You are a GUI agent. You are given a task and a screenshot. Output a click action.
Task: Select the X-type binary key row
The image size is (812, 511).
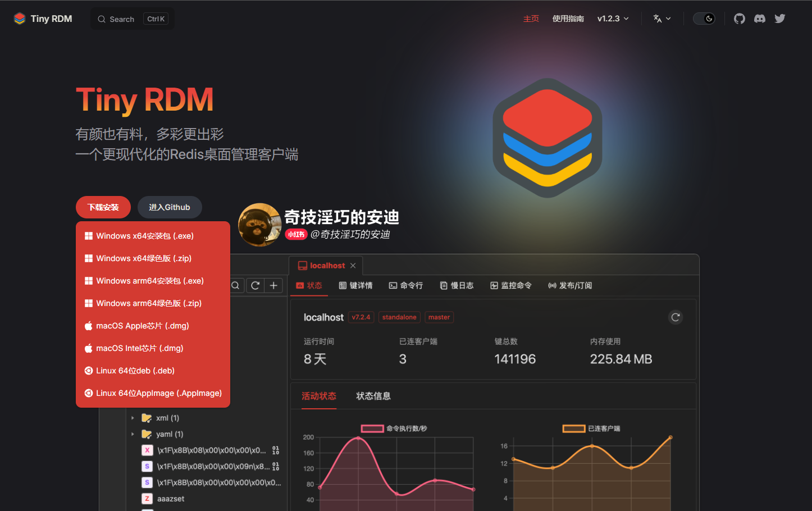[x=211, y=450]
